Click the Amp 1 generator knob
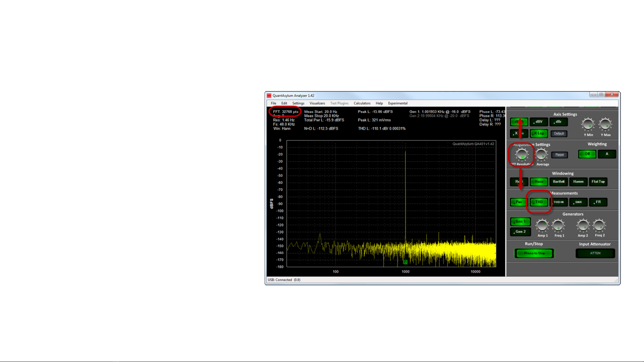The width and height of the screenshot is (644, 362). click(x=542, y=226)
